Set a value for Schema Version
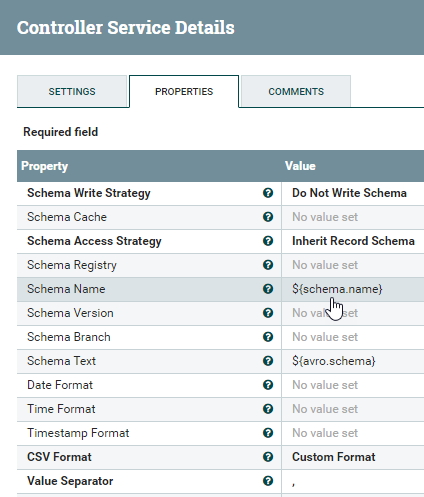Image resolution: width=424 pixels, height=497 pixels. click(x=325, y=313)
